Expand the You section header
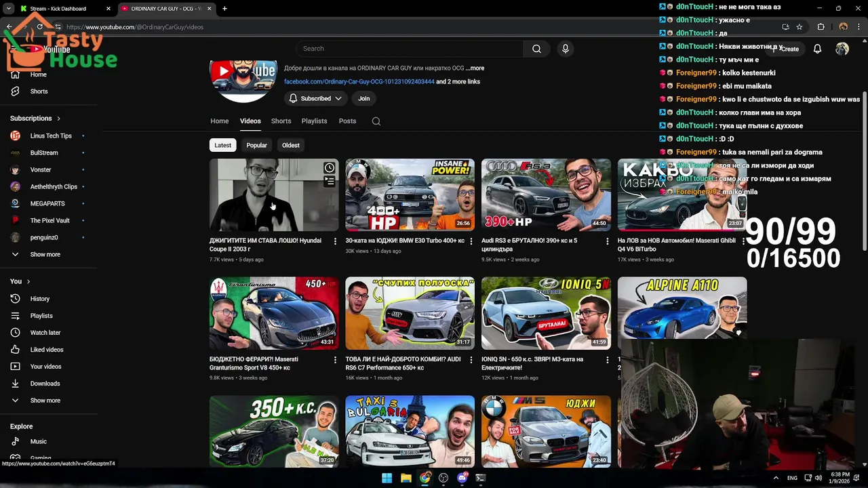The image size is (868, 488). [20, 281]
